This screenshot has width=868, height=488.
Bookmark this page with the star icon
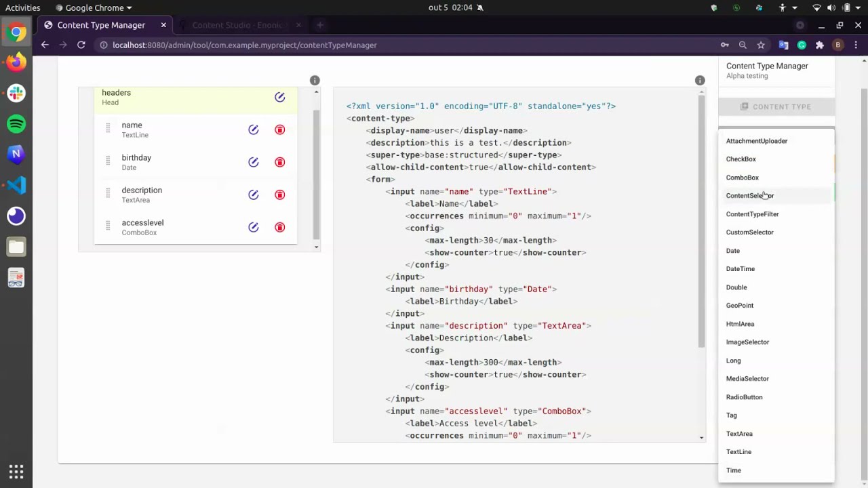761,45
